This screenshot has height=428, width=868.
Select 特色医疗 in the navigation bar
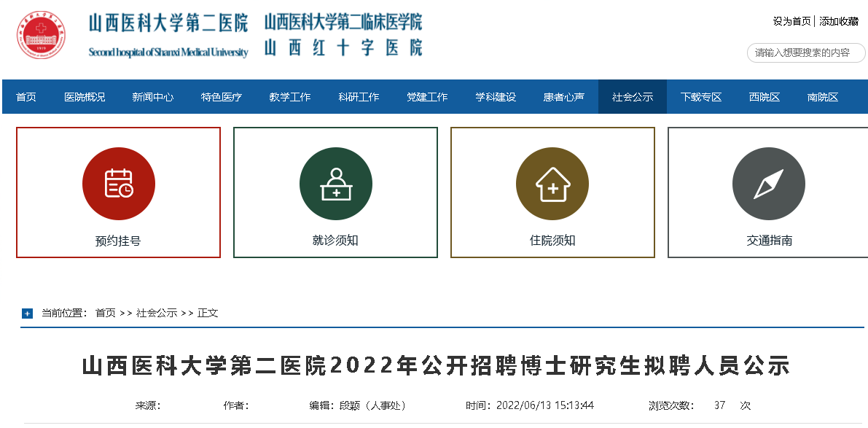click(222, 97)
